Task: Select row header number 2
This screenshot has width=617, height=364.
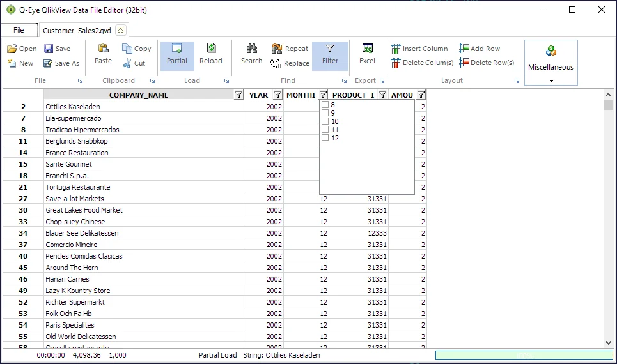Action: tap(23, 107)
